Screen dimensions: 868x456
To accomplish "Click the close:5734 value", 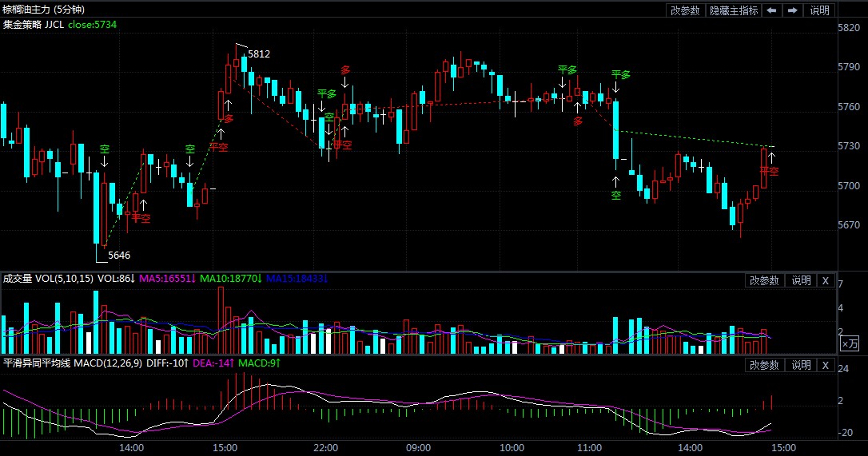I will point(93,24).
